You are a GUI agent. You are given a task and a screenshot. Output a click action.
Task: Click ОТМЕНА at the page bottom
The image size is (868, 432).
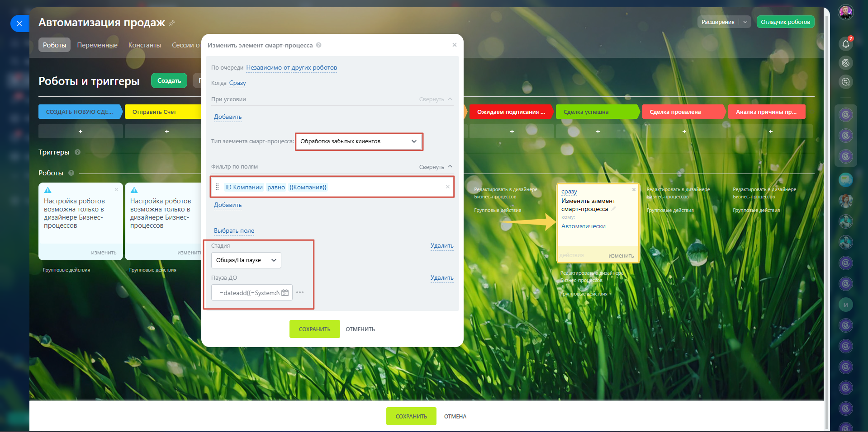(x=455, y=417)
